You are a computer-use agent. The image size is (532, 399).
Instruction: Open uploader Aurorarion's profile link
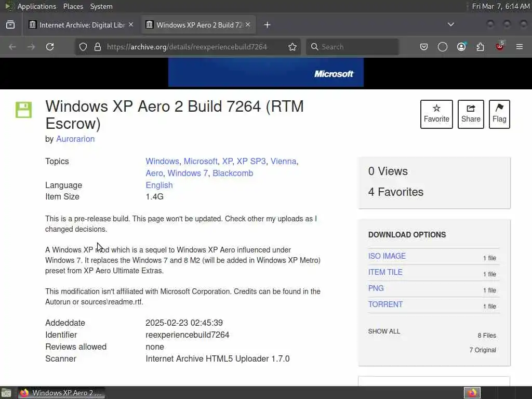tap(75, 139)
